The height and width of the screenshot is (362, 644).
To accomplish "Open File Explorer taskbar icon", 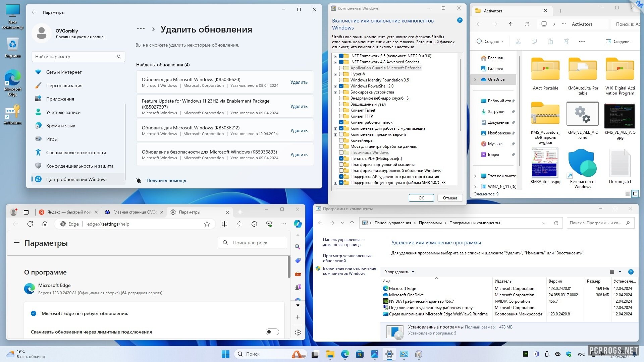I will (330, 354).
